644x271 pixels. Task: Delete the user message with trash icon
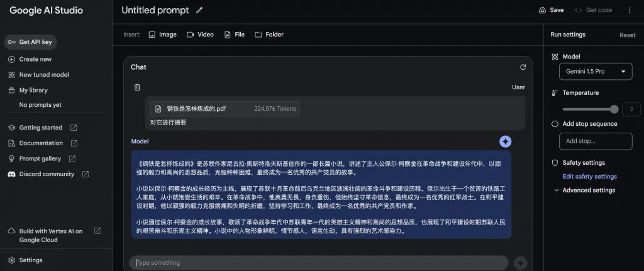click(x=137, y=87)
